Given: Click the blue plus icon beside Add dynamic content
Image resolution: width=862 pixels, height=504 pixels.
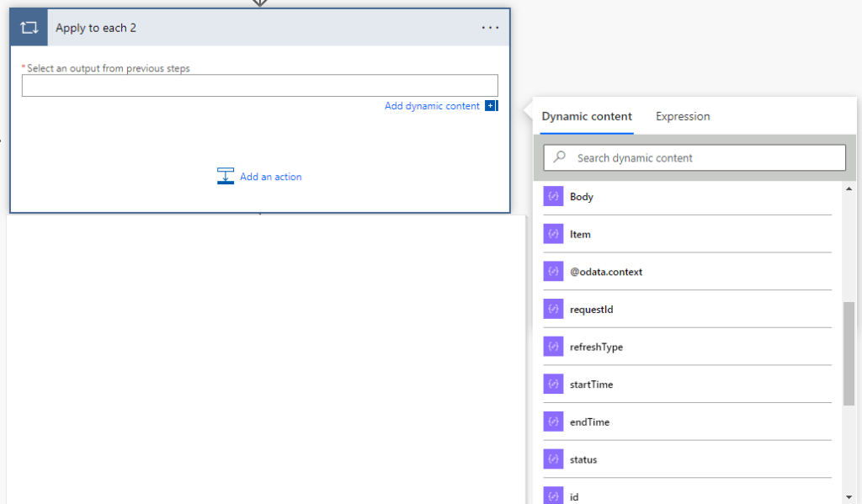Looking at the screenshot, I should [x=492, y=106].
